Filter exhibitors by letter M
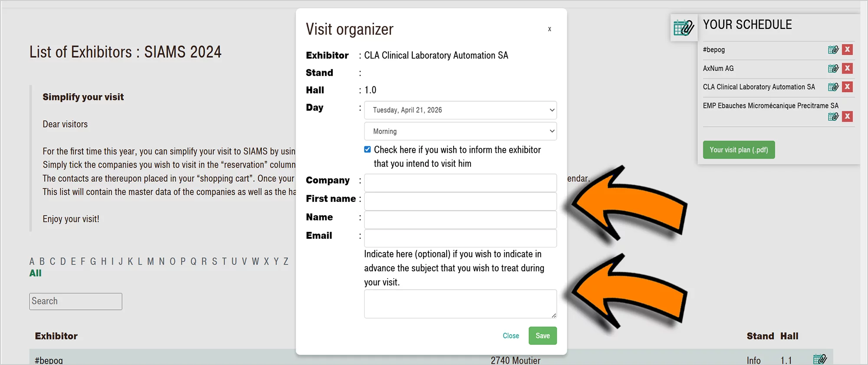 151,261
